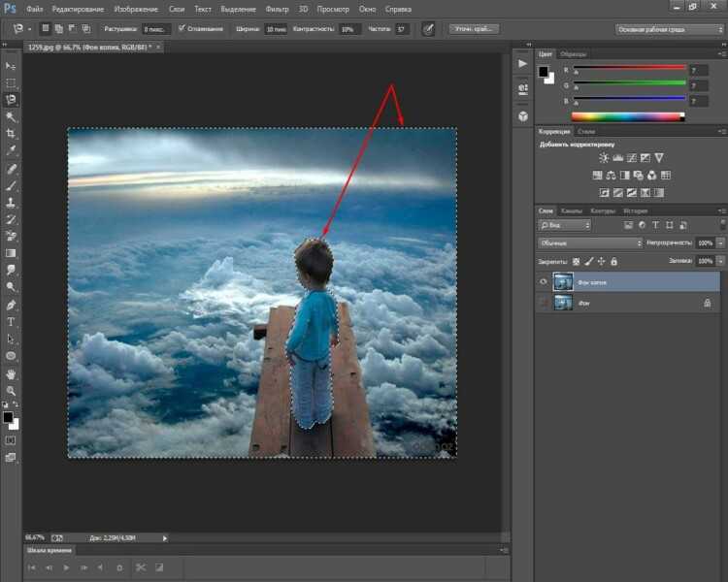
Task: Open the layer opacity dropdown arrow
Action: 720,242
